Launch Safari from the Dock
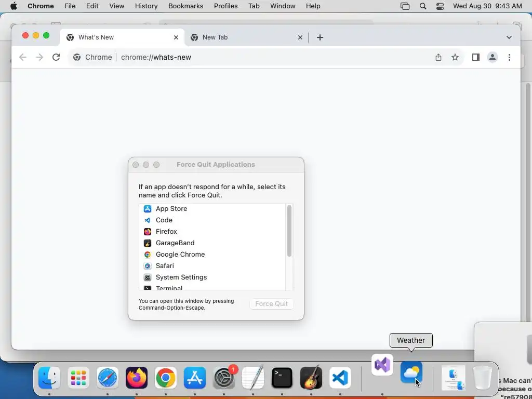The height and width of the screenshot is (399, 532). [x=108, y=378]
